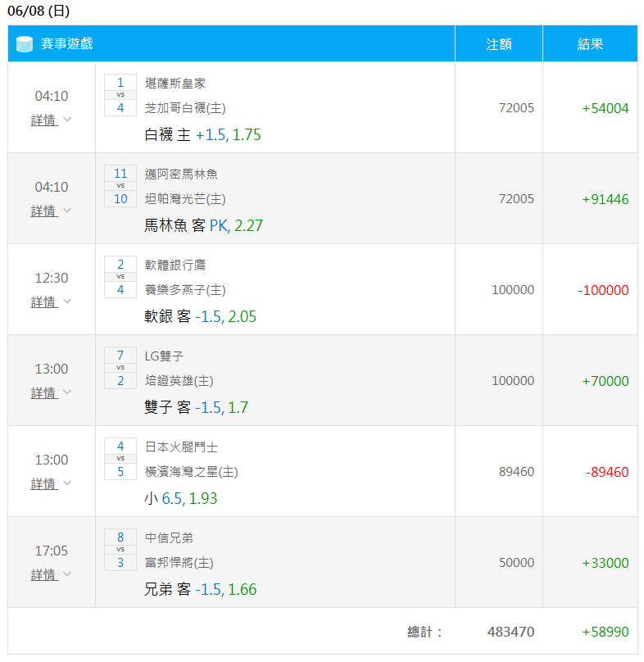Click the stacked coins icon in header
This screenshot has height=662, width=644.
point(25,44)
